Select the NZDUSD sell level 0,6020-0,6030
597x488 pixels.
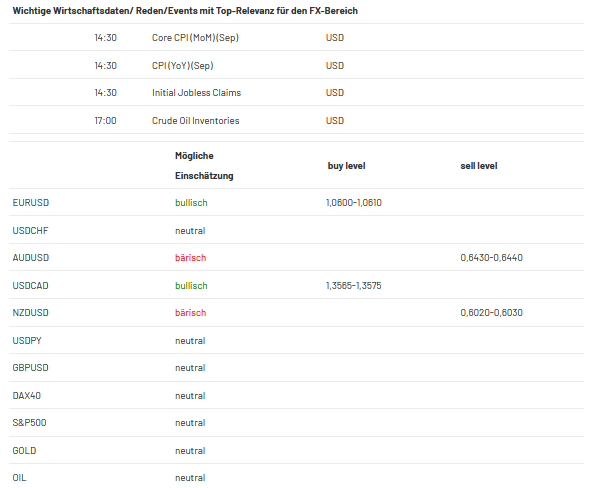tap(491, 313)
